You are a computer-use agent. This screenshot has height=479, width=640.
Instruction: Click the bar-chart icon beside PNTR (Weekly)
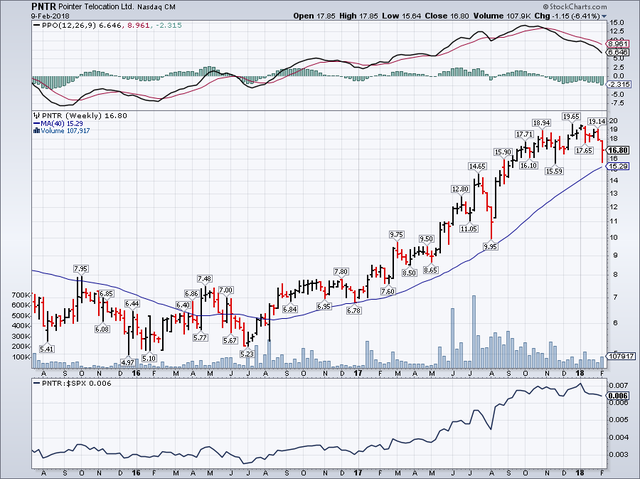pyautogui.click(x=36, y=116)
